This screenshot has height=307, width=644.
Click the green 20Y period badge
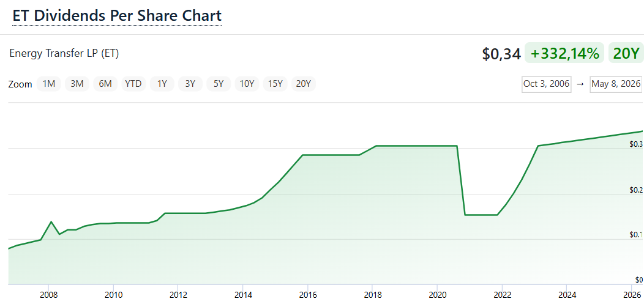tap(626, 53)
